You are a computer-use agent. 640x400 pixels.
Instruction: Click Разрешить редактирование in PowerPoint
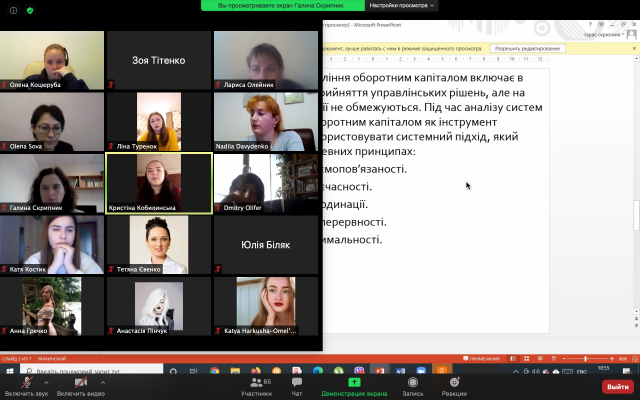(x=527, y=49)
